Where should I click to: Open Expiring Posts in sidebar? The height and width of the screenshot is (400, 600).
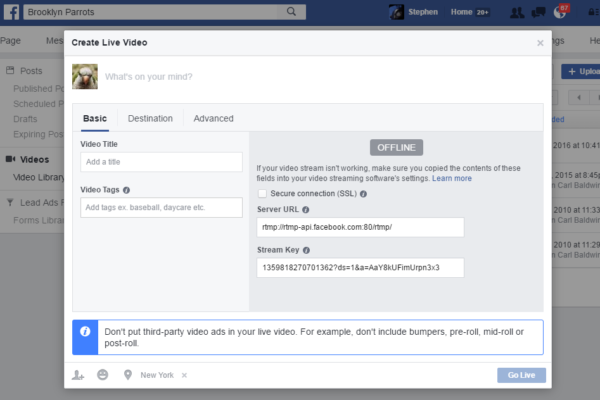coord(38,134)
